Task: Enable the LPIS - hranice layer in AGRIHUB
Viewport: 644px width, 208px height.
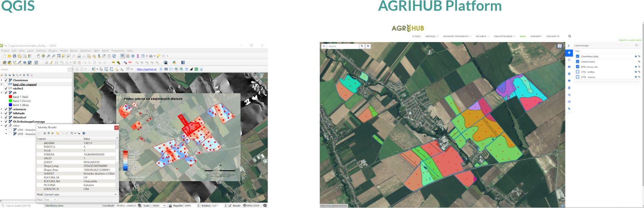Action: 578,77
